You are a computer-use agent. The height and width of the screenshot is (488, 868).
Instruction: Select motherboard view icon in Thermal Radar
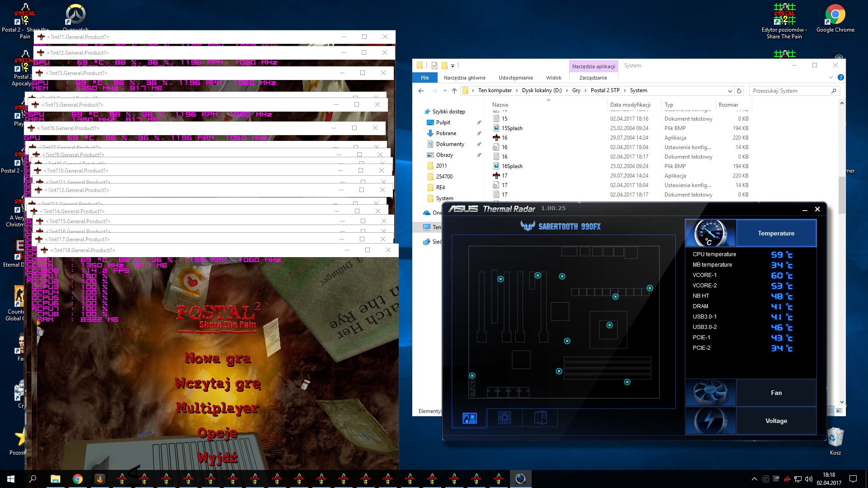(469, 418)
